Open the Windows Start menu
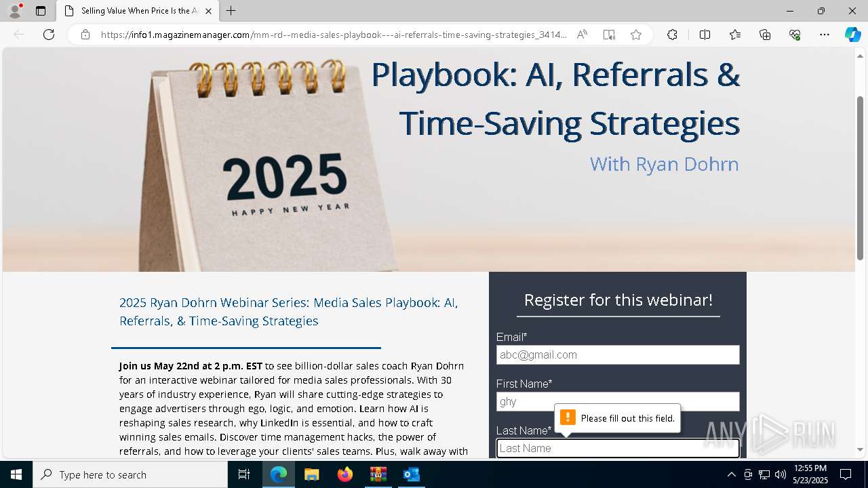This screenshot has width=868, height=488. (16, 474)
